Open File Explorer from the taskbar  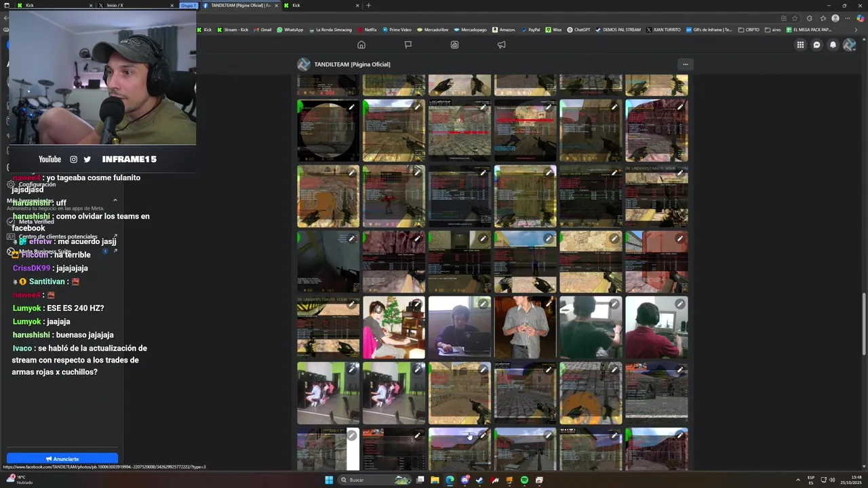click(435, 480)
